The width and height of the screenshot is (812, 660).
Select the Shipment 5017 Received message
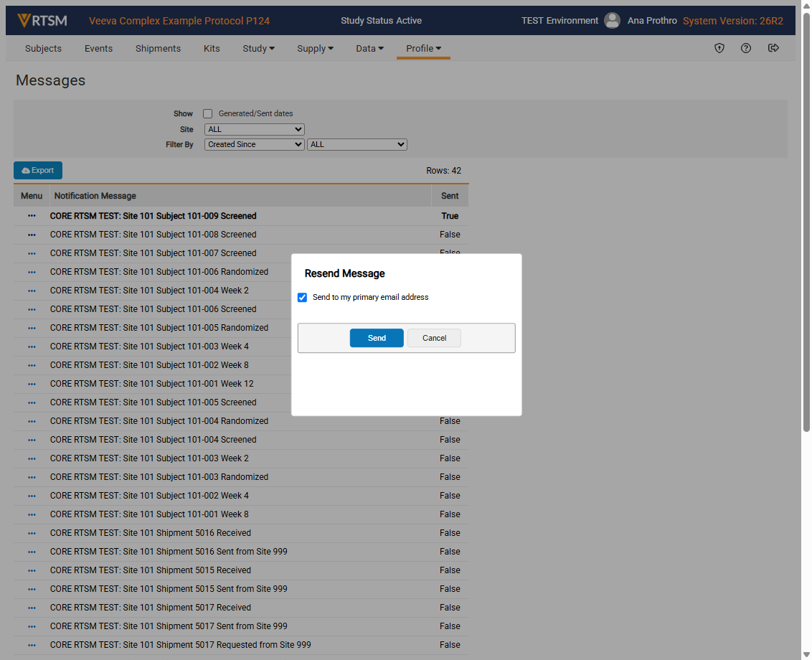point(150,608)
